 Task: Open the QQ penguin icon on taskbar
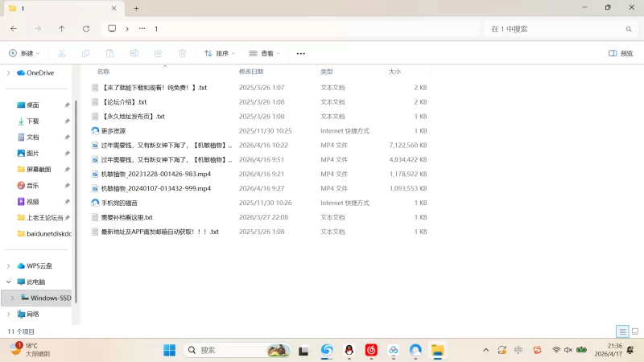click(x=349, y=350)
